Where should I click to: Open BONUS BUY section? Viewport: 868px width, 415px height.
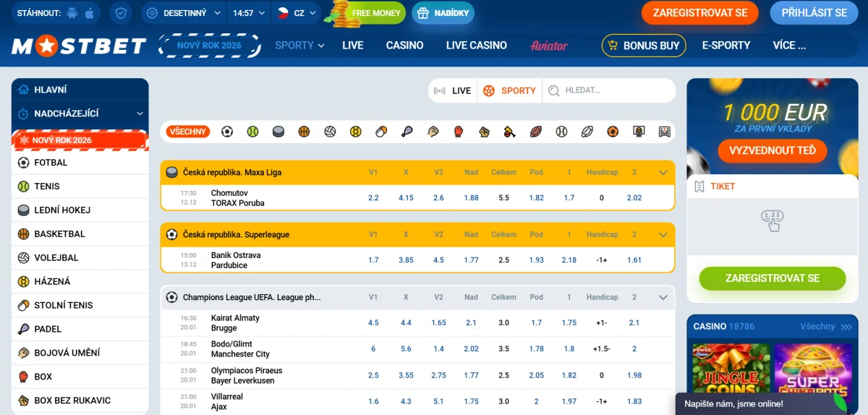click(644, 46)
